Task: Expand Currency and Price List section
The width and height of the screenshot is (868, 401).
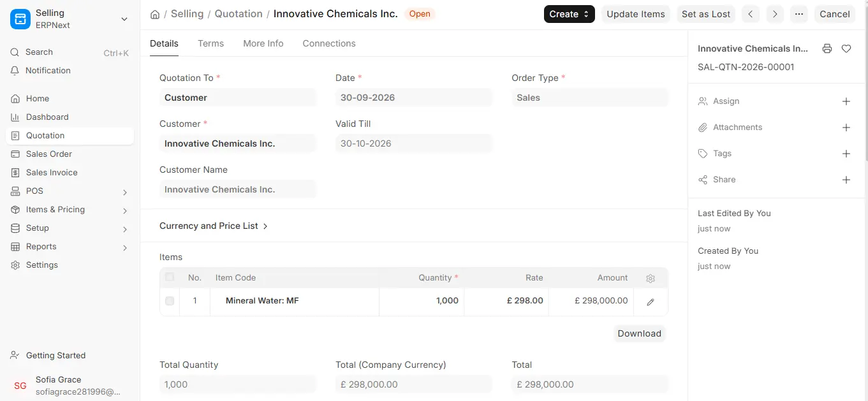Action: point(214,226)
